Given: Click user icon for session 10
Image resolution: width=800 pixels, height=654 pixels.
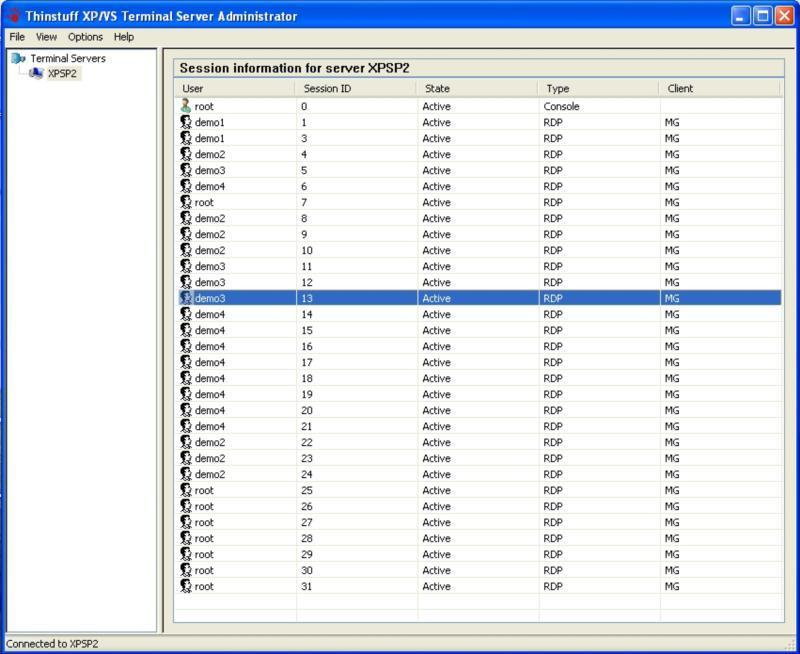Looking at the screenshot, I should coord(186,250).
